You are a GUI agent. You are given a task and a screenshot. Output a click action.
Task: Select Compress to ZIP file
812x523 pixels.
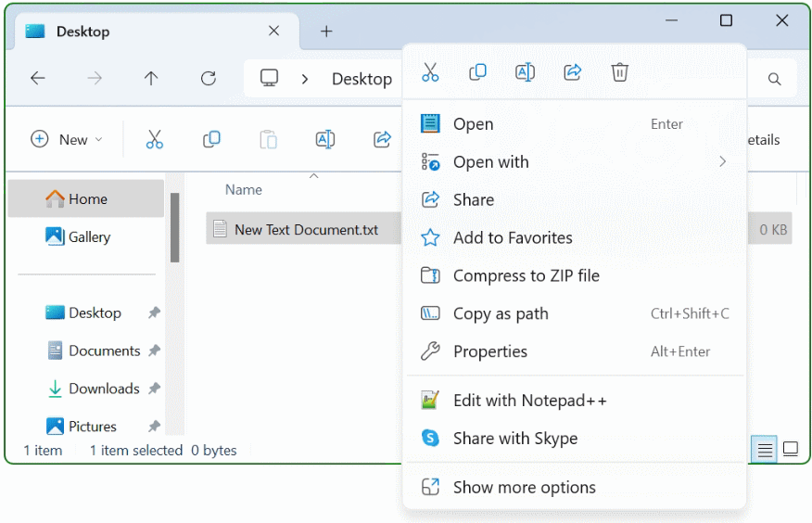click(526, 275)
